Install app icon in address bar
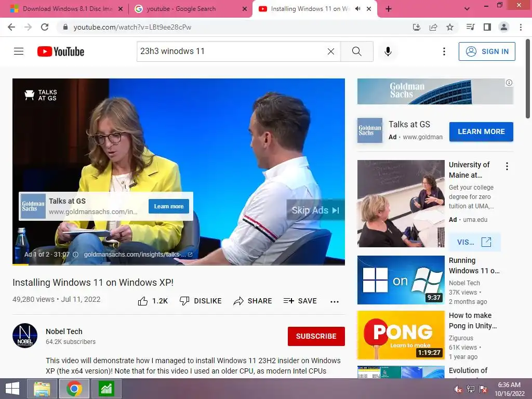The width and height of the screenshot is (532, 399). [x=416, y=27]
